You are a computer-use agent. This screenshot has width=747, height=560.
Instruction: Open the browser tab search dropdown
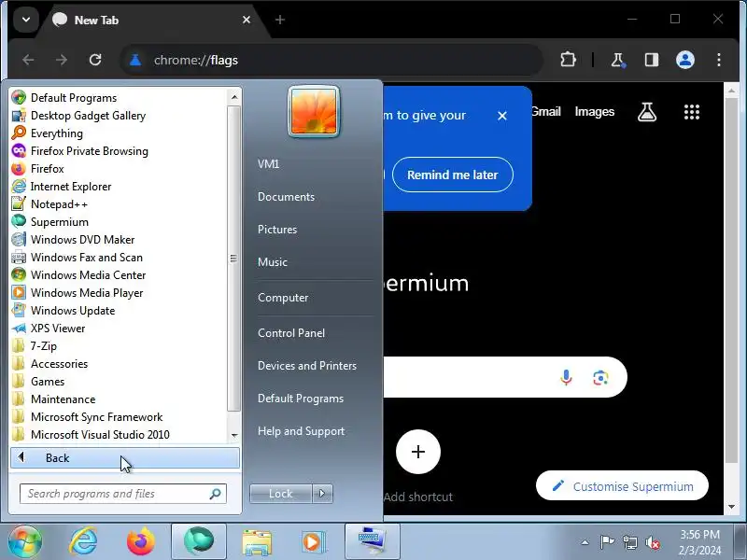tap(26, 20)
